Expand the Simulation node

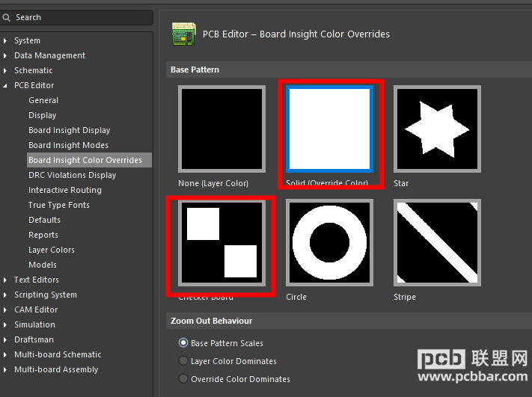coord(4,324)
